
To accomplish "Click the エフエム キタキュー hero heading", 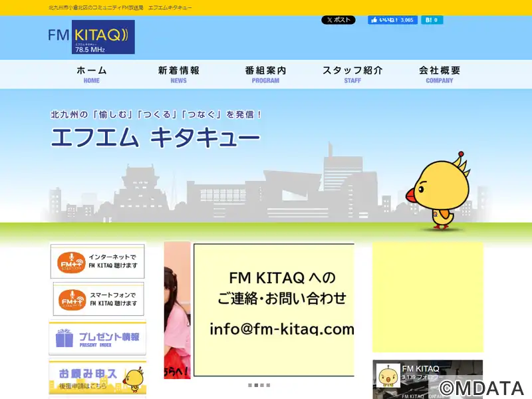I will [156, 138].
